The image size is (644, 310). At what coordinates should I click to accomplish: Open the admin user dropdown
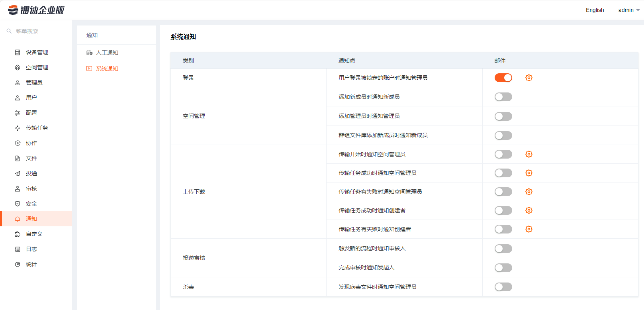point(628,10)
